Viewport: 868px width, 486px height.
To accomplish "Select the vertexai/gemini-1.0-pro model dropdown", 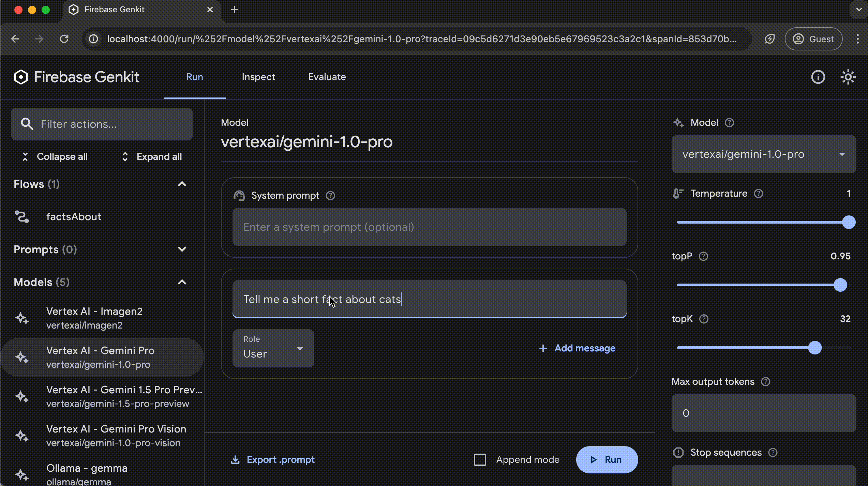I will coord(764,154).
